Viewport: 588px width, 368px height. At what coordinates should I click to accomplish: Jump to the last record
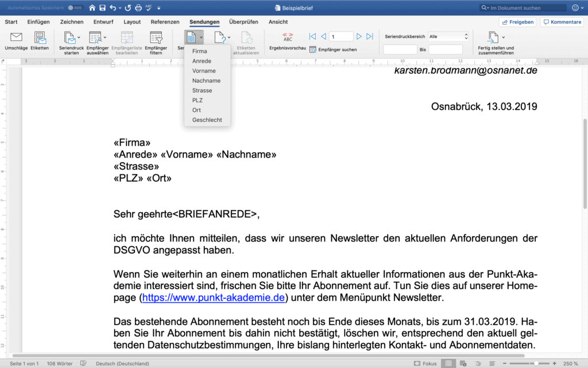tap(370, 36)
